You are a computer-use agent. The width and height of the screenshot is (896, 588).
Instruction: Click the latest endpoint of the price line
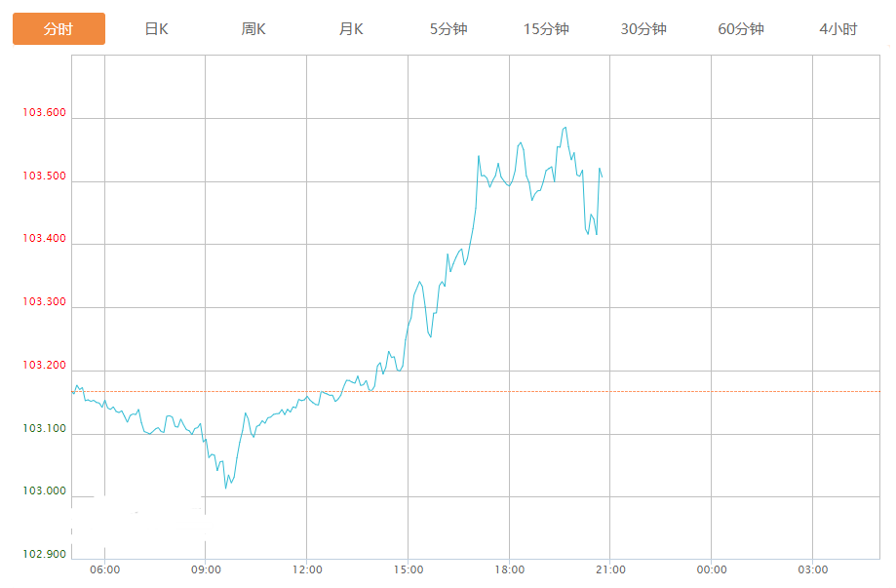coord(602,176)
